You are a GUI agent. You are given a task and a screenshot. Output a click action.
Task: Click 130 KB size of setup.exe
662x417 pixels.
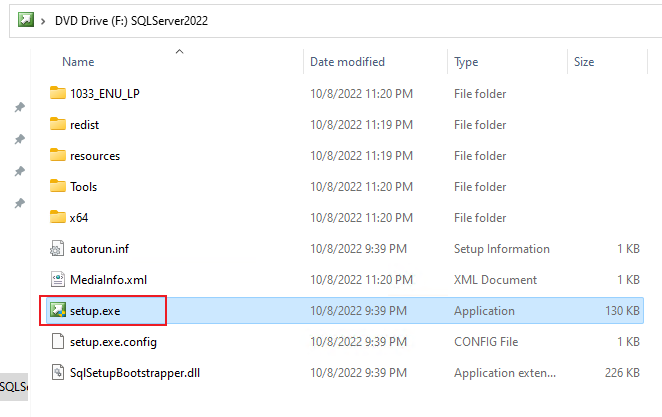(x=622, y=311)
